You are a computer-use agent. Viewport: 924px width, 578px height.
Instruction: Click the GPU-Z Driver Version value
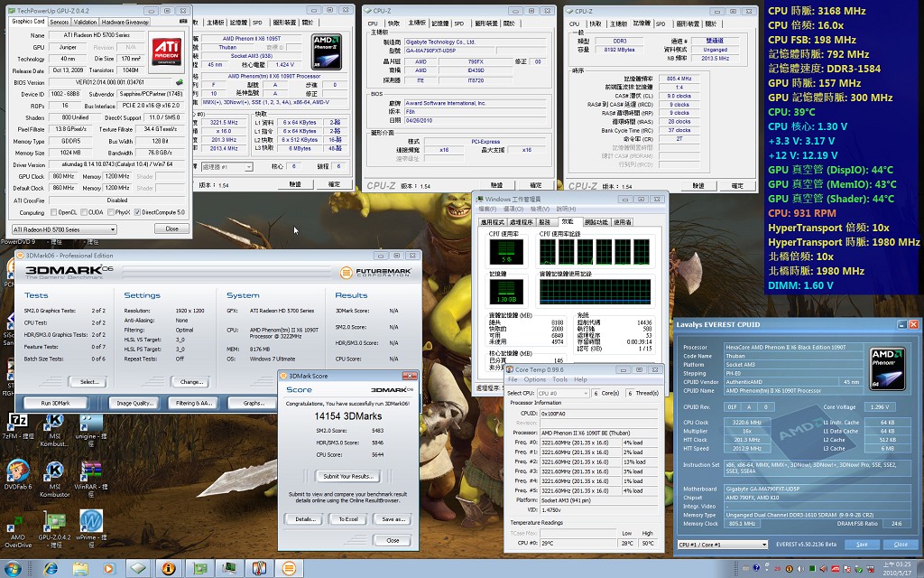point(118,164)
